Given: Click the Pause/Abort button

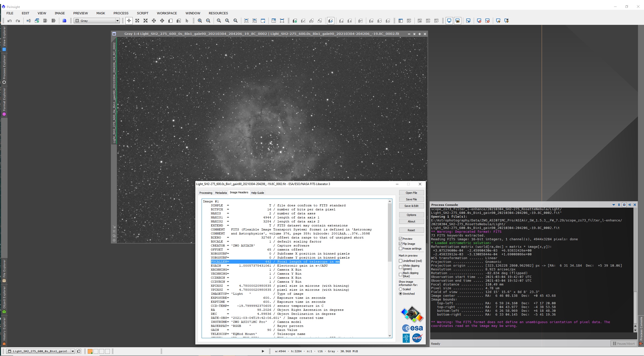Looking at the screenshot, I should [x=624, y=344].
